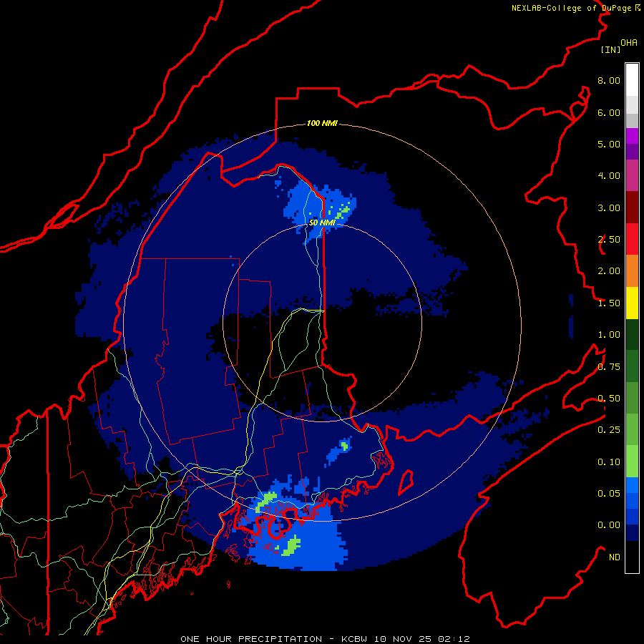Select the 1.00 legend value
This screenshot has height=644, width=644.
tap(609, 335)
